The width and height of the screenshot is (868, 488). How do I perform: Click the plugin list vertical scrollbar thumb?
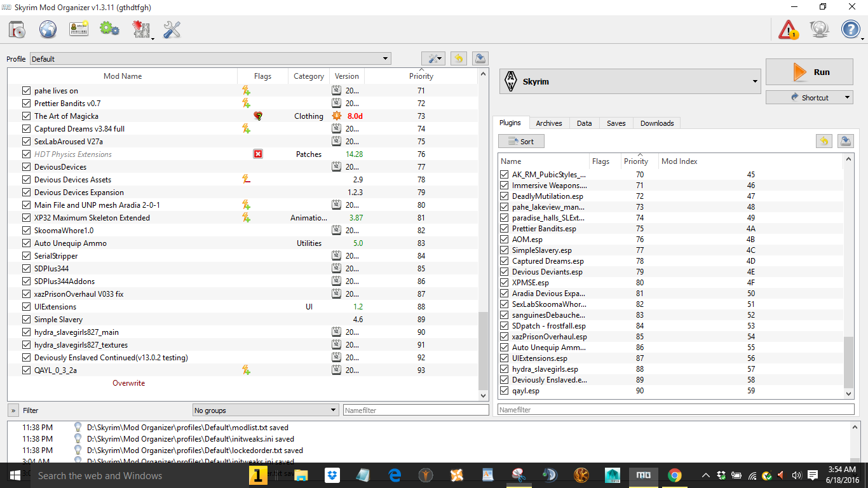click(849, 362)
